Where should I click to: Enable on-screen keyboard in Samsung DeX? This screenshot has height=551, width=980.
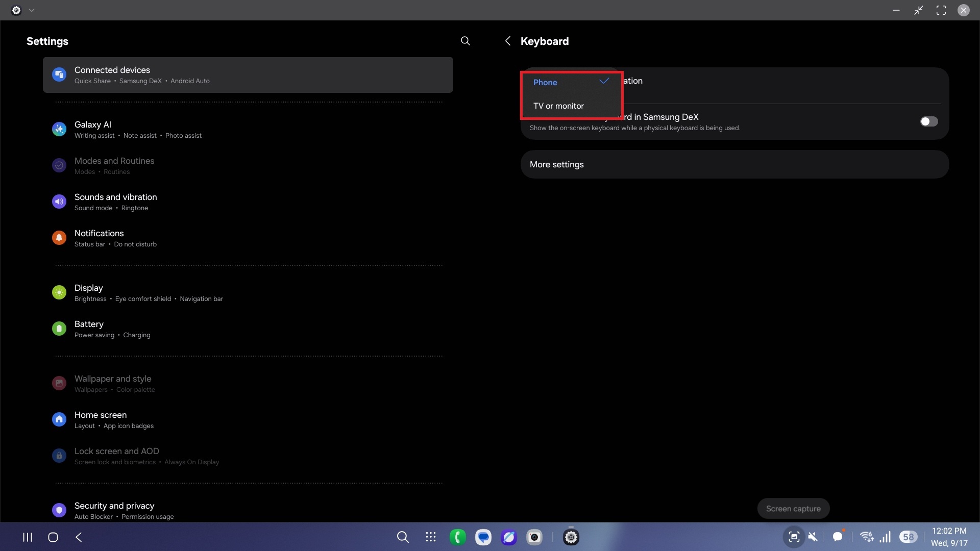tap(928, 121)
